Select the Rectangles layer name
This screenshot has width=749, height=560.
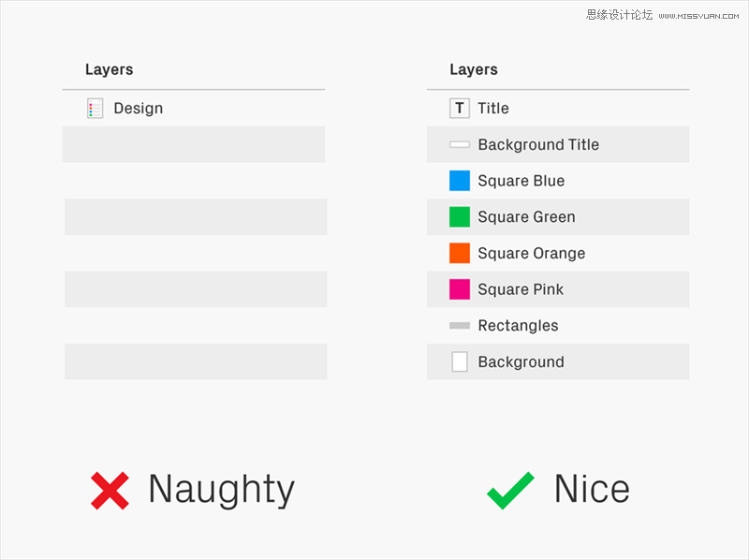pyautogui.click(x=518, y=326)
